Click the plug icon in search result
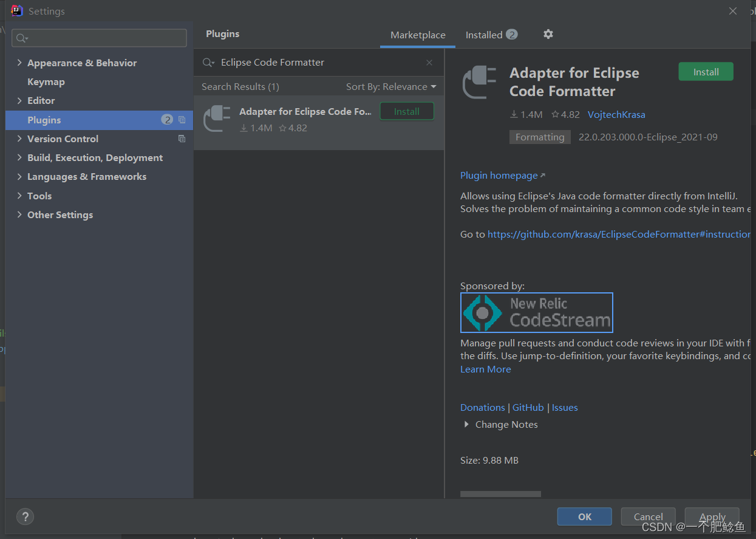This screenshot has height=539, width=756. pos(217,118)
